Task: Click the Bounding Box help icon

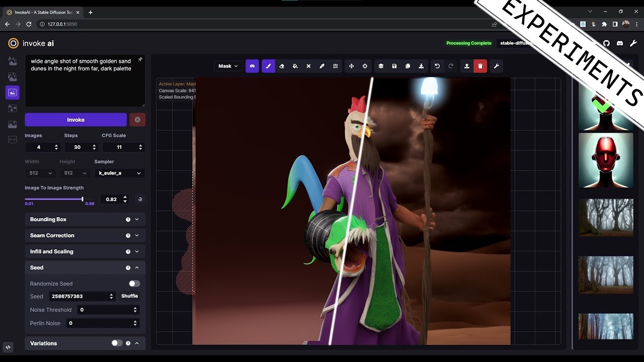Action: (128, 219)
